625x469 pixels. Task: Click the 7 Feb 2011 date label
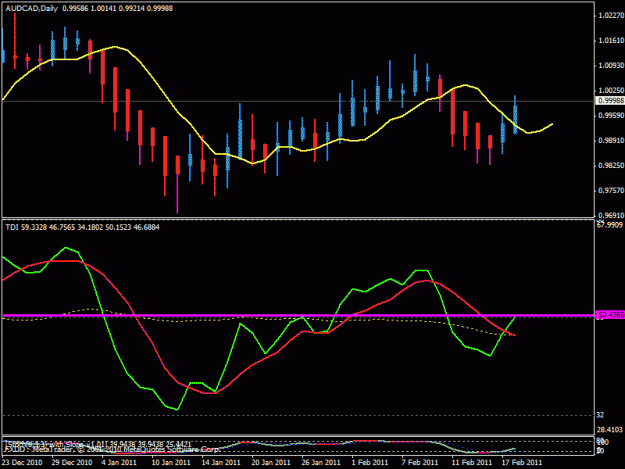click(420, 463)
